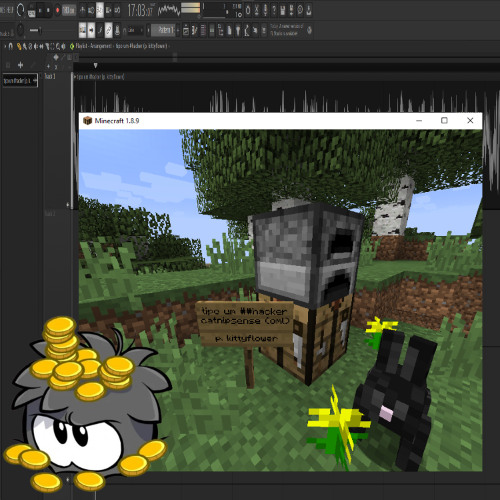Click the plus button beside Pattern 1
Image resolution: width=500 pixels, height=500 pixels.
[178, 30]
